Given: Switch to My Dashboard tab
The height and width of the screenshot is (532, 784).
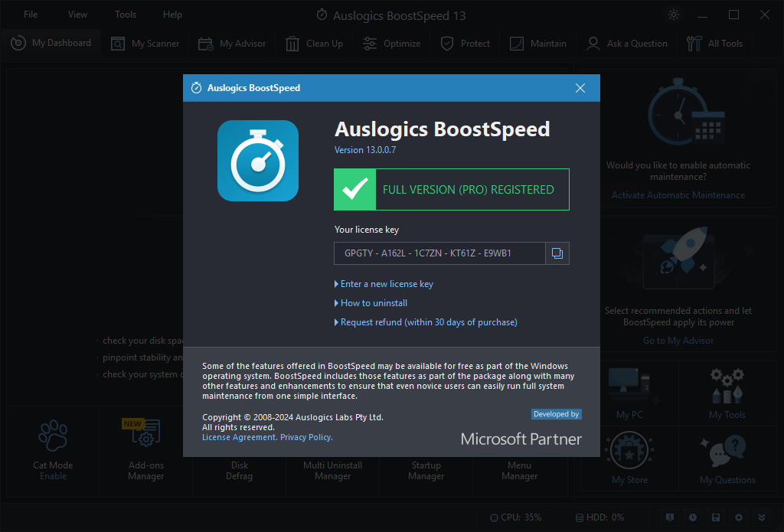Looking at the screenshot, I should tap(51, 43).
